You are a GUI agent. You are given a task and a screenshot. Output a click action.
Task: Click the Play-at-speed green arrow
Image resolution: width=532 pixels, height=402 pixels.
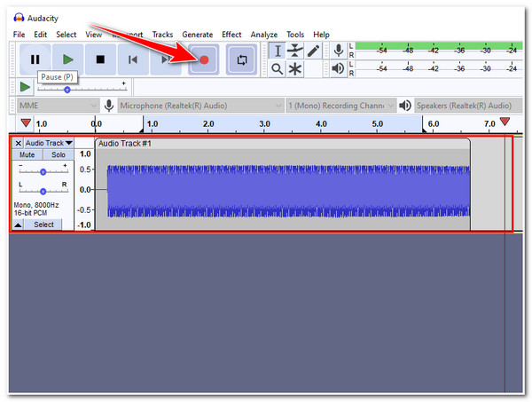click(25, 87)
